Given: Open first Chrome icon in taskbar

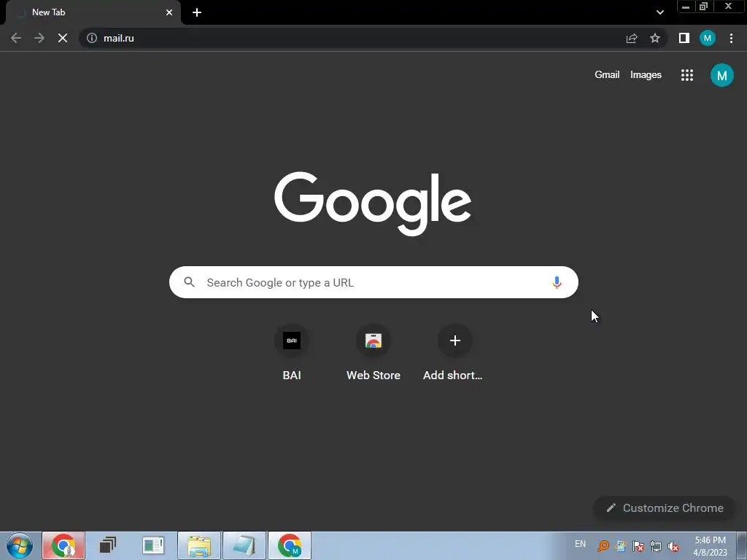Looking at the screenshot, I should click(63, 545).
